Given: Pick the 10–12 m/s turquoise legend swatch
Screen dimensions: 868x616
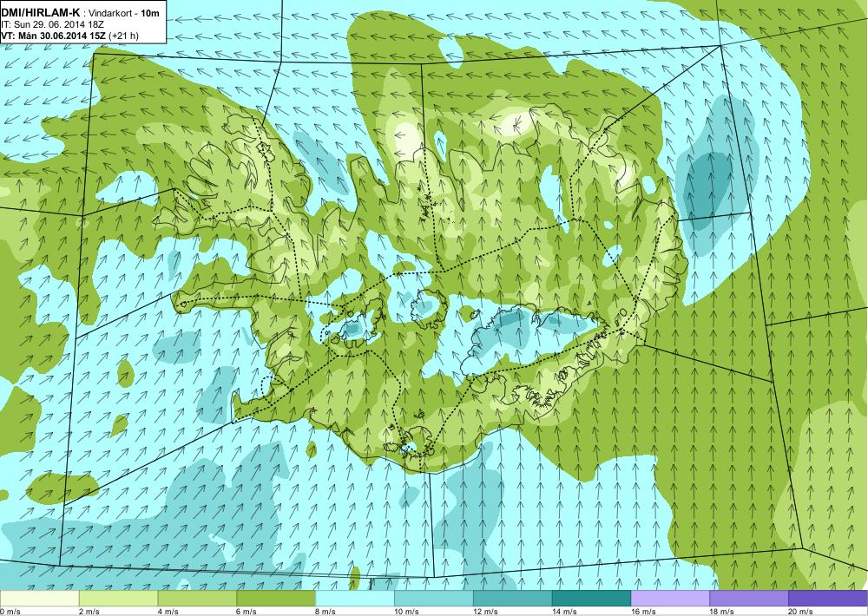Looking at the screenshot, I should pos(434,599).
